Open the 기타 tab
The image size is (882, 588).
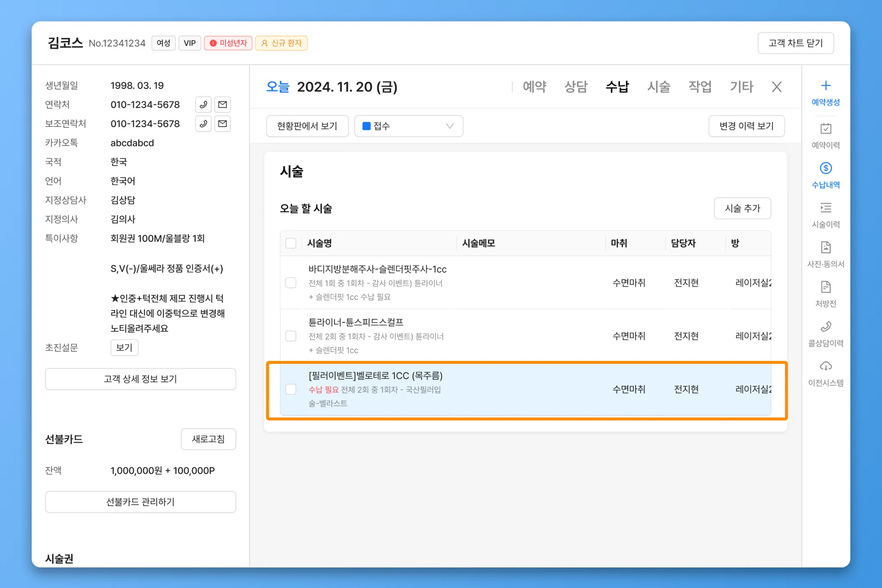(x=741, y=87)
